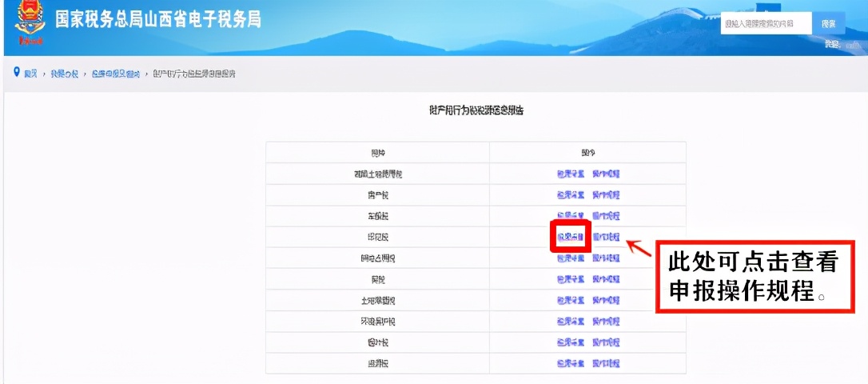Open left link in 车船税 row
The image size is (868, 384).
coord(571,215)
